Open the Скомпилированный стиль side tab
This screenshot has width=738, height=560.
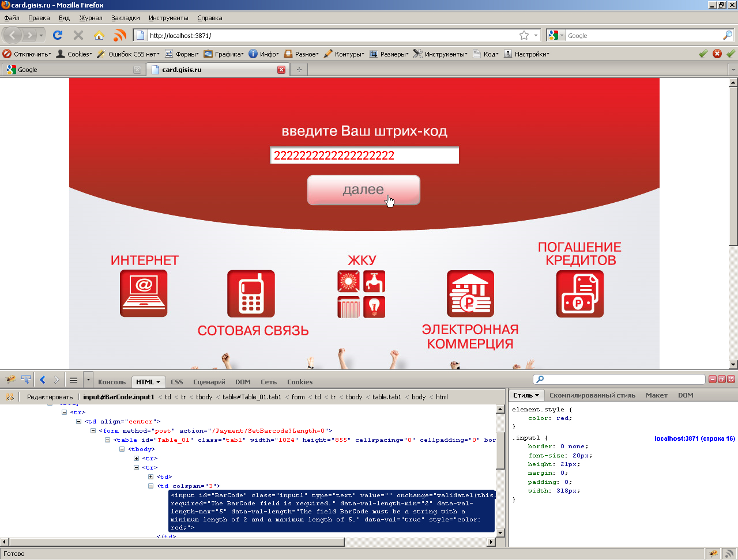pos(592,395)
